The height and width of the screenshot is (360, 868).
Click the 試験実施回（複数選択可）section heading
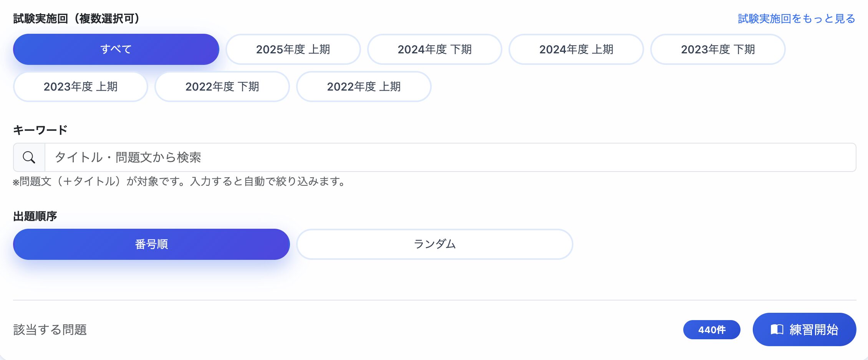click(77, 17)
